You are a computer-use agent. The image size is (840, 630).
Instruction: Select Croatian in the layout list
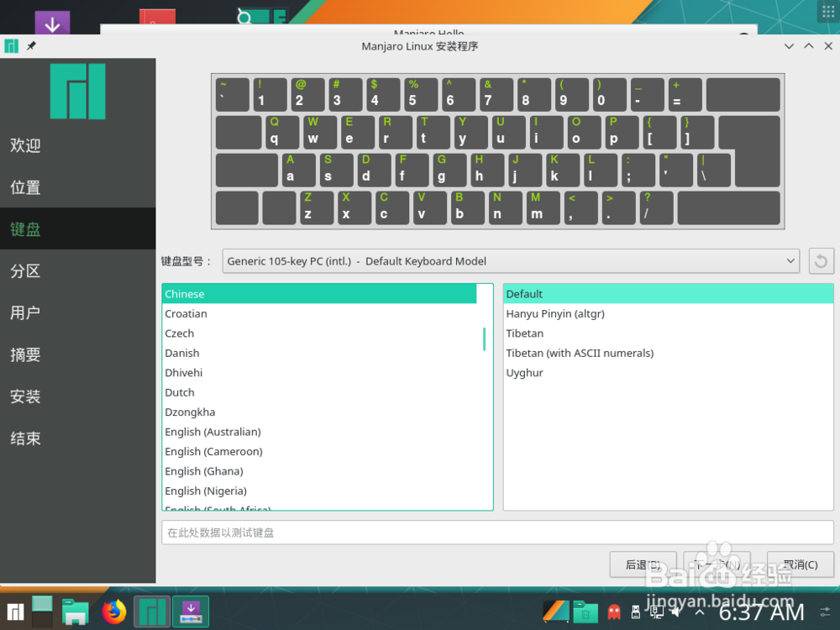(x=318, y=314)
